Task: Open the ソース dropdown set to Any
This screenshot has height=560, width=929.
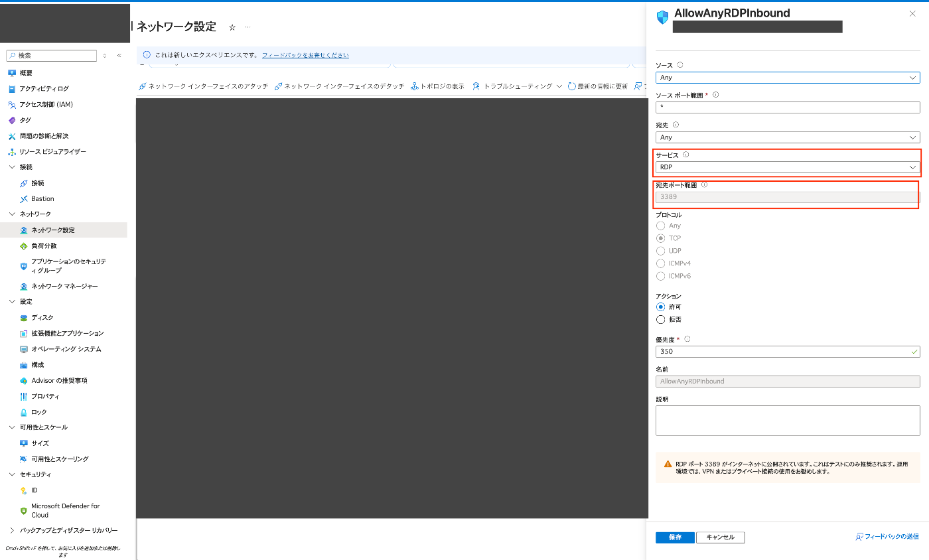Action: [788, 78]
